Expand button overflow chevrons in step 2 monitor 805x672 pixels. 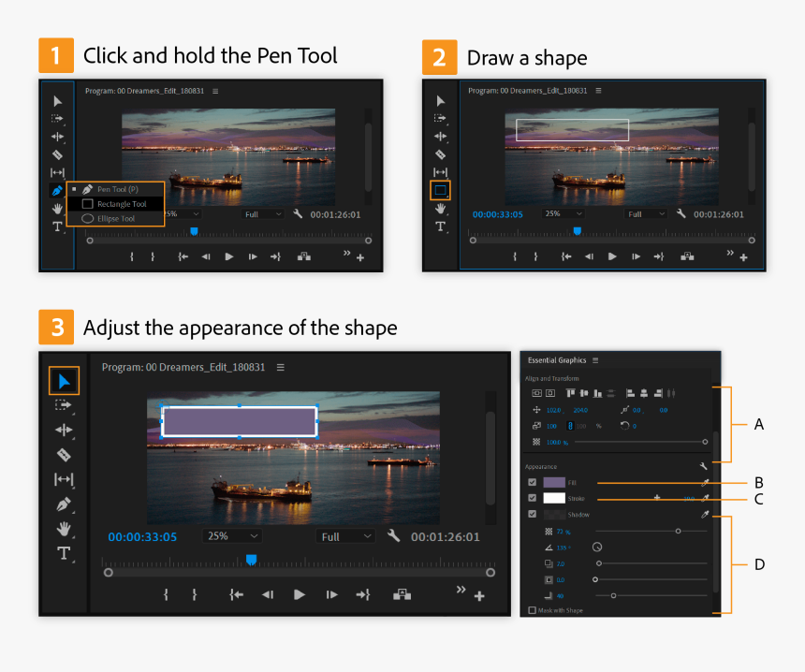(730, 253)
